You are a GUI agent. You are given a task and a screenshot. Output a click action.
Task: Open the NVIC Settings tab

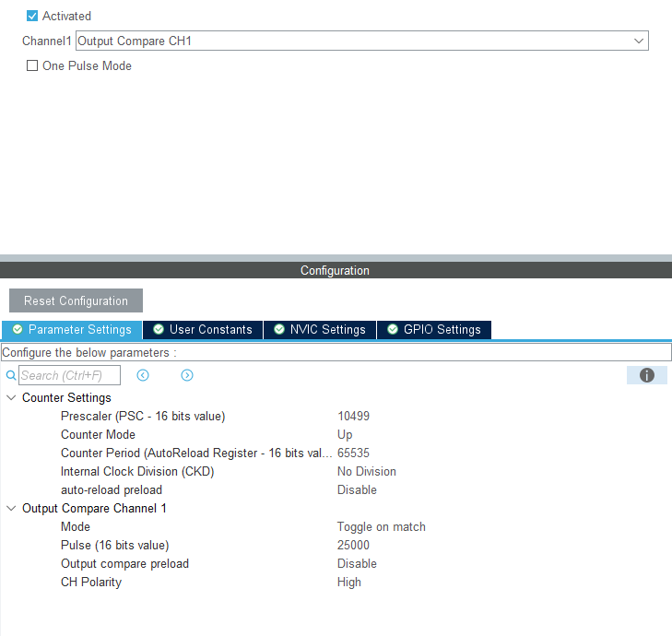pos(320,330)
